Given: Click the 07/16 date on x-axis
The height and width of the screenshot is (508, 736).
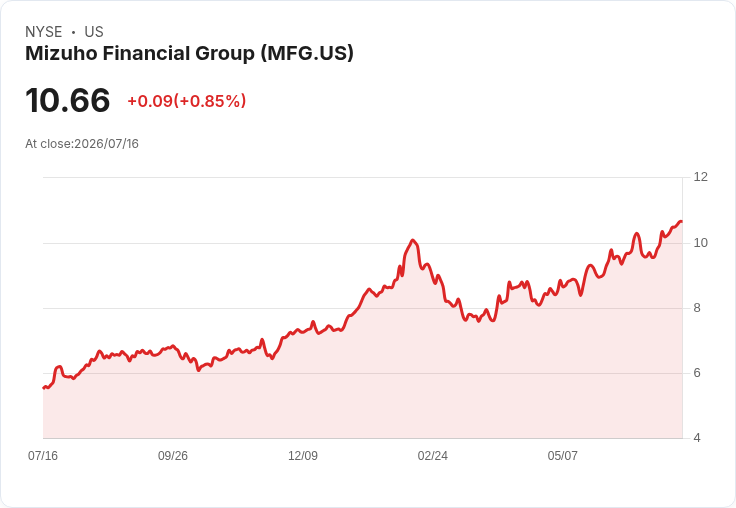Looking at the screenshot, I should (43, 455).
